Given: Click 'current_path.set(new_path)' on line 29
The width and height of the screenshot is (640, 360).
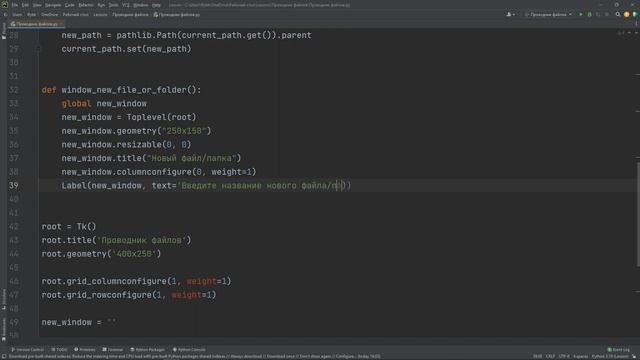Looking at the screenshot, I should [x=127, y=49].
